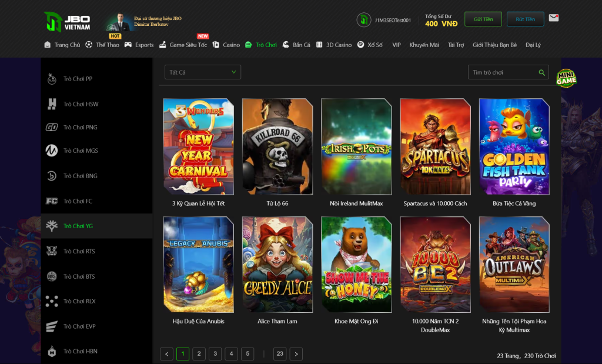Image resolution: width=602 pixels, height=364 pixels.
Task: Click the 'Khoe Mật Ong Đi' title
Action: [356, 322]
